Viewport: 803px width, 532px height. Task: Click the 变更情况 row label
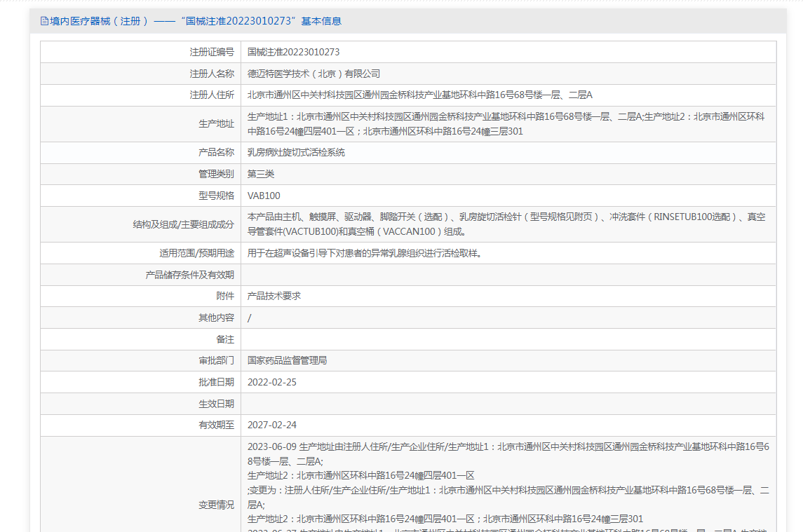[x=216, y=505]
